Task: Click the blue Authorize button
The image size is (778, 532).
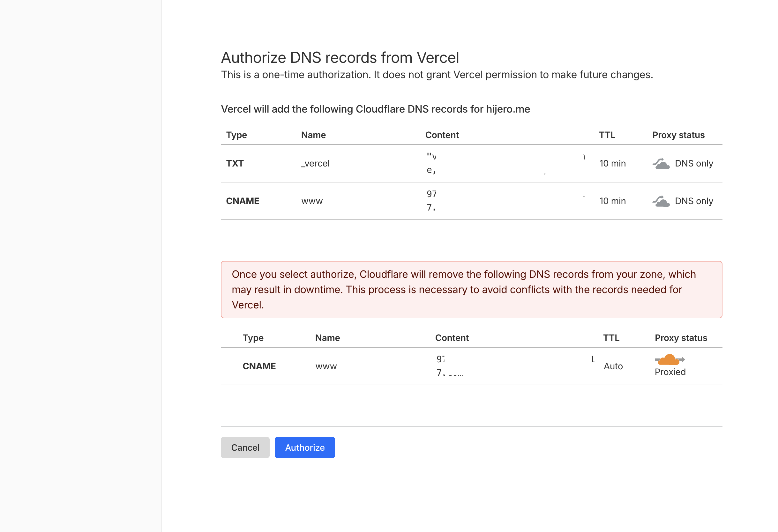Action: [x=305, y=447]
